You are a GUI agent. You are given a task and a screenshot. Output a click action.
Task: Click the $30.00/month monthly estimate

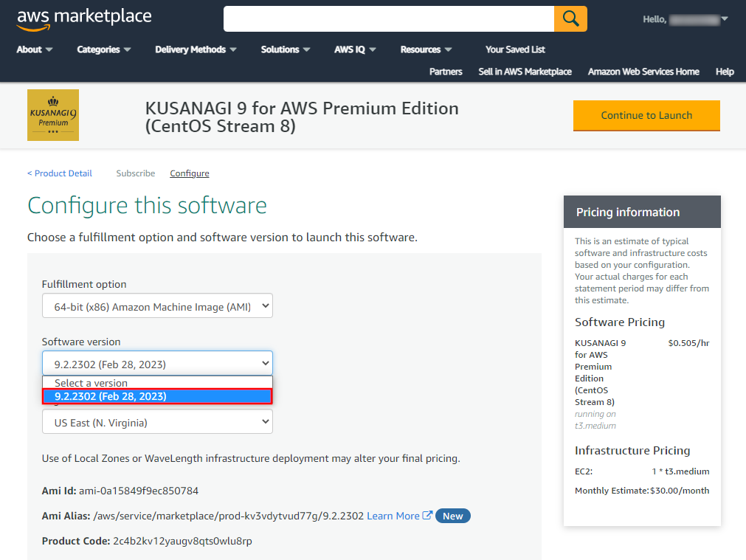(680, 491)
